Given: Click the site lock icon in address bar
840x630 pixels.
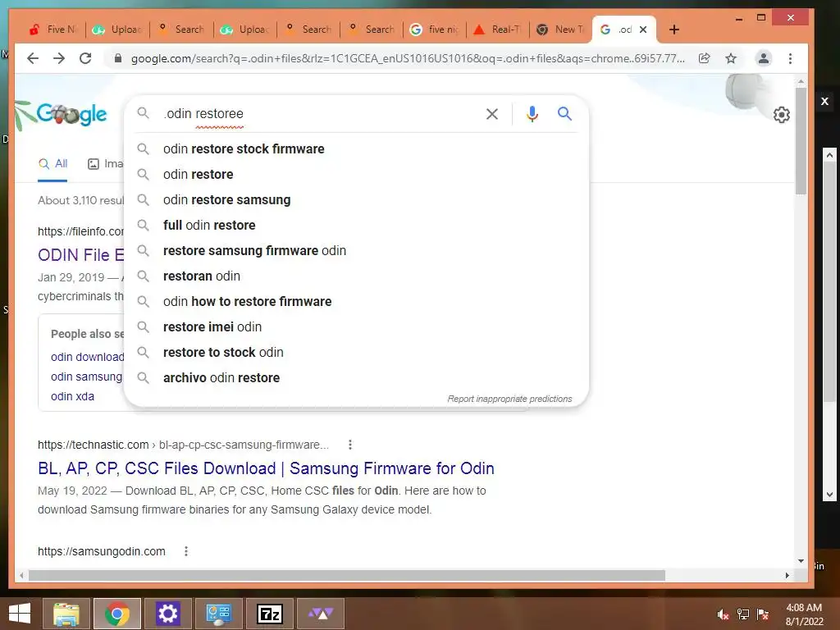Looking at the screenshot, I should click(118, 58).
